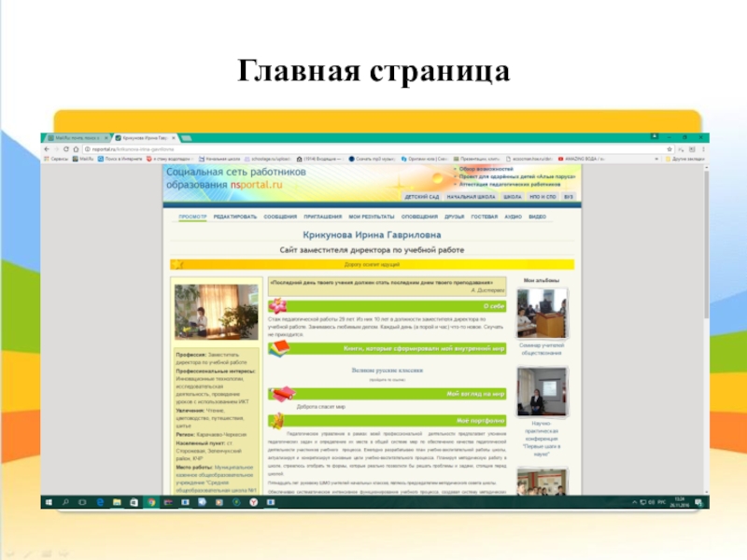Select the ШКОЛА section tab
This screenshot has width=747, height=560.
(513, 197)
